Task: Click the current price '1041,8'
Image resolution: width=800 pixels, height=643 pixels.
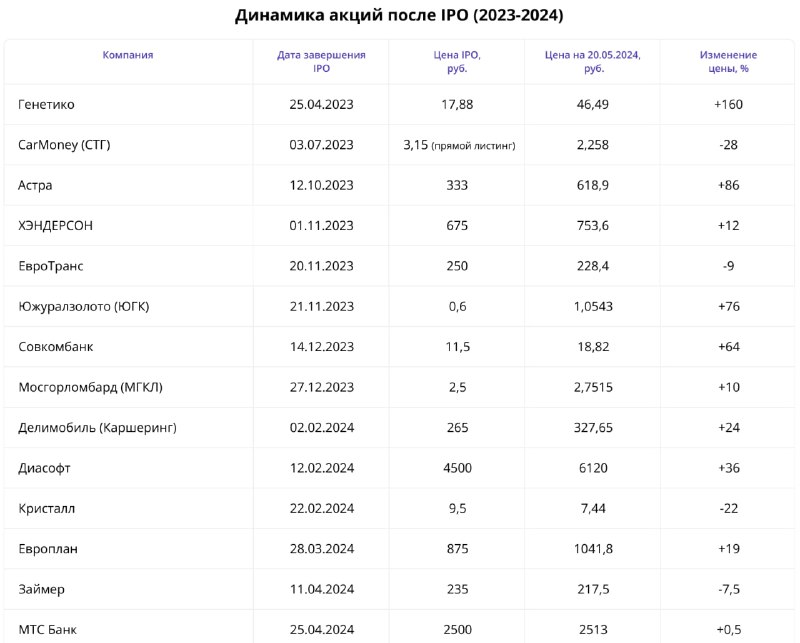Action: 593,549
